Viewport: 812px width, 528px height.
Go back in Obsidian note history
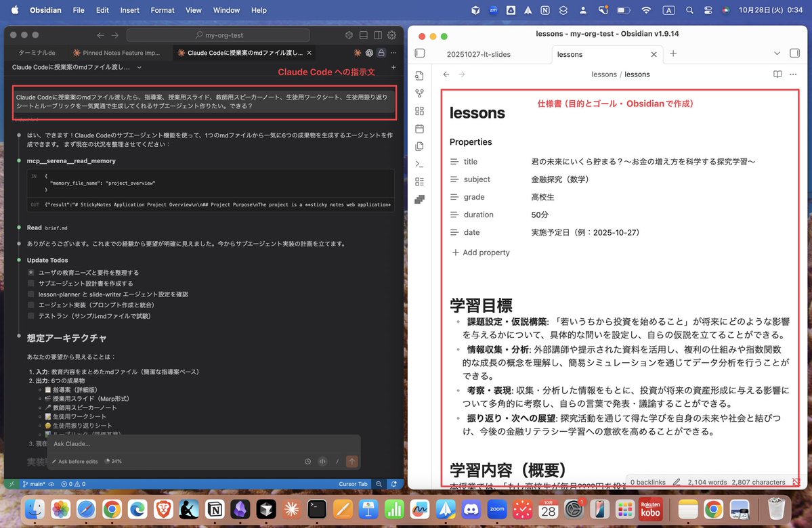click(446, 74)
